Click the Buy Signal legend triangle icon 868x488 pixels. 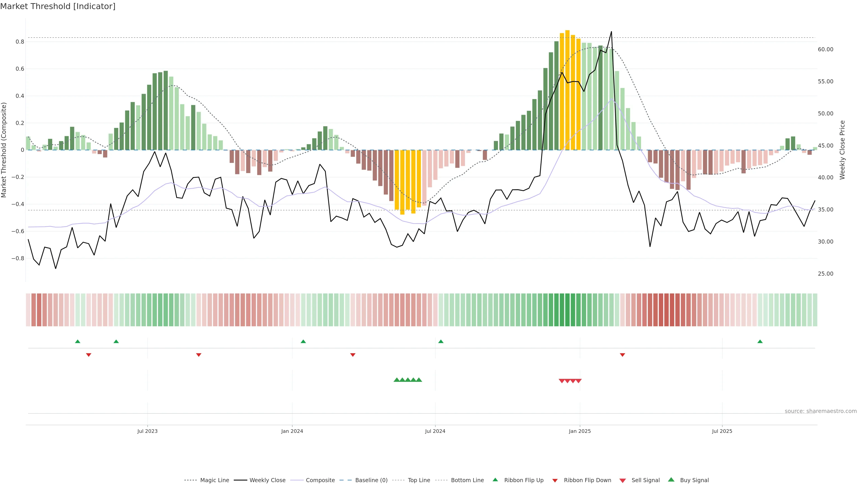[671, 480]
